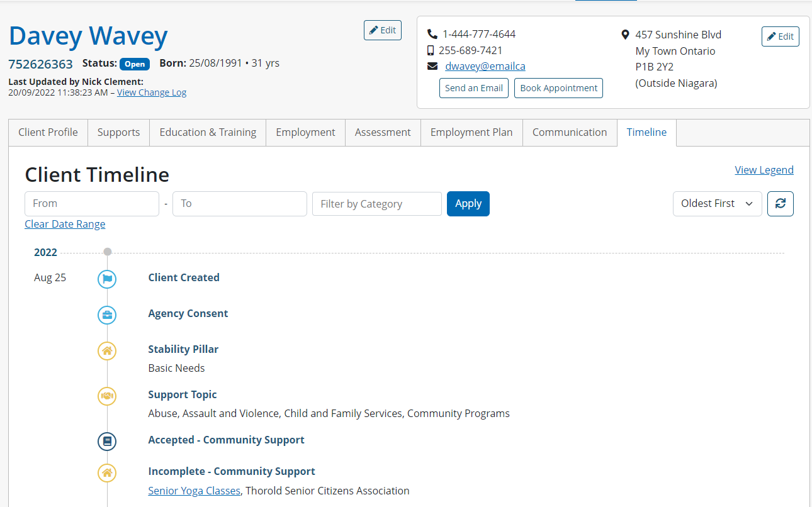This screenshot has width=812, height=507.
Task: Click the map pin icon beside the address
Action: point(625,35)
